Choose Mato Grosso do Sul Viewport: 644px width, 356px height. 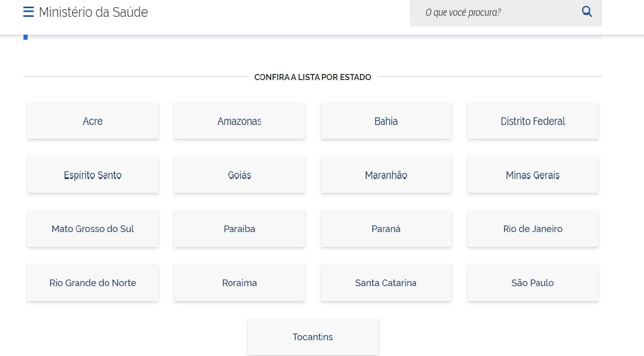pyautogui.click(x=93, y=229)
